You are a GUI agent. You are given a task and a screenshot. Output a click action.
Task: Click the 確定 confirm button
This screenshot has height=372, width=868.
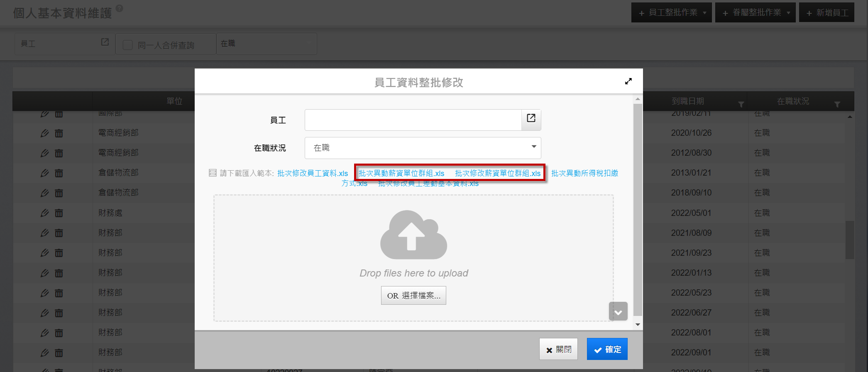tap(607, 349)
